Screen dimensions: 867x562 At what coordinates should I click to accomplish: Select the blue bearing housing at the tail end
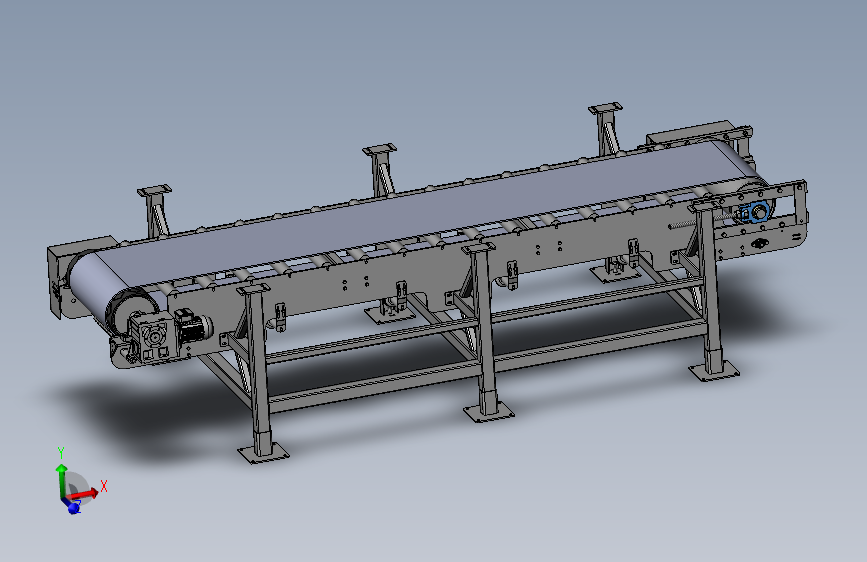click(754, 214)
